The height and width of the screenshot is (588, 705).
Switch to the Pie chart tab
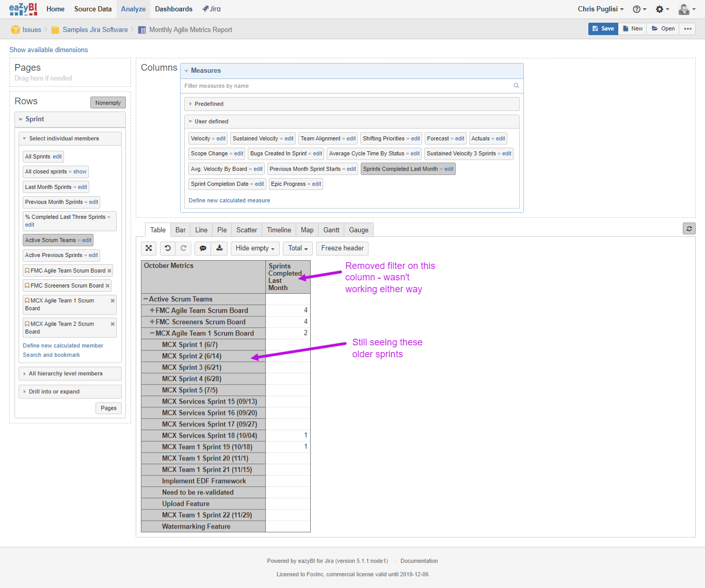222,230
